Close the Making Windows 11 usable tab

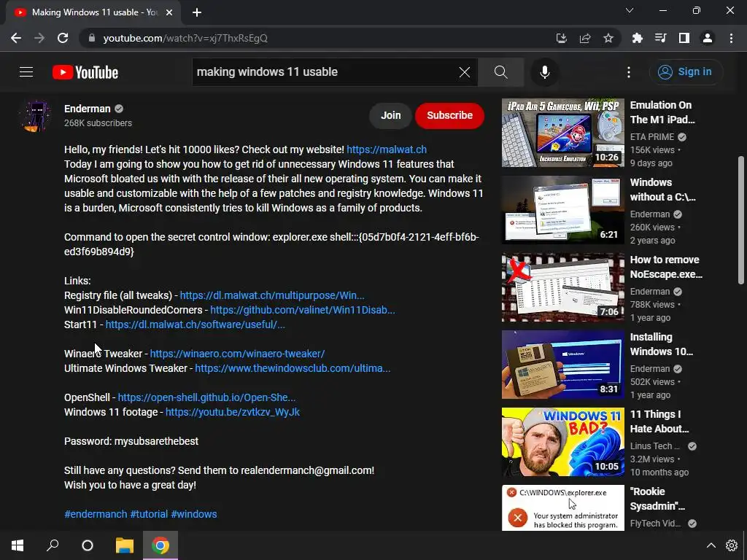pos(169,12)
